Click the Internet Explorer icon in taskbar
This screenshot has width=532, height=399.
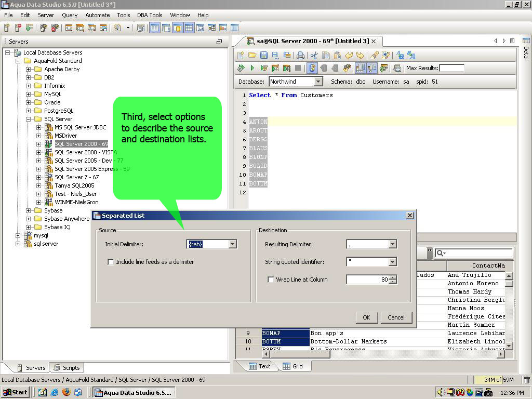(54, 392)
